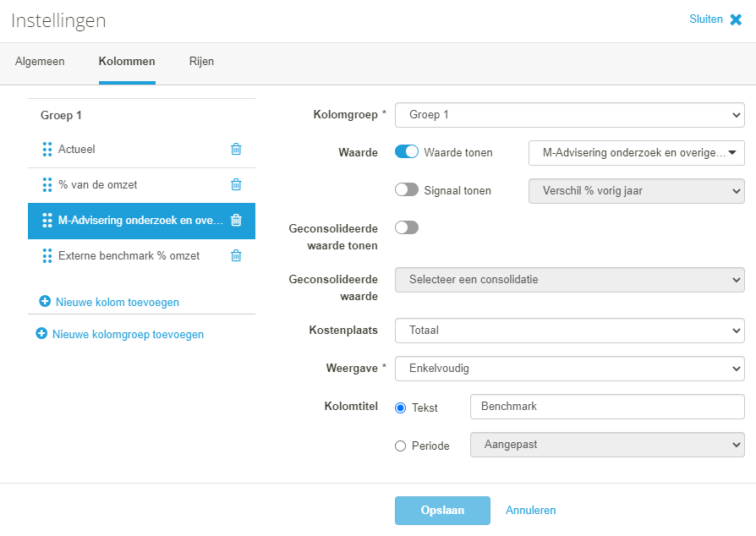Screen dimensions: 756x536
Task: Switch to the Algemeen tab
Action: pyautogui.click(x=40, y=62)
